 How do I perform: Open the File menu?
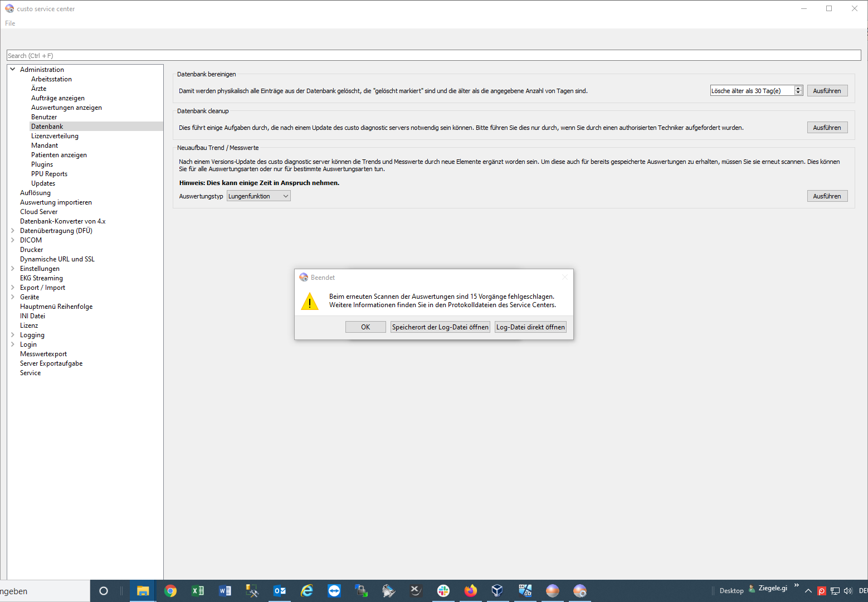[10, 23]
